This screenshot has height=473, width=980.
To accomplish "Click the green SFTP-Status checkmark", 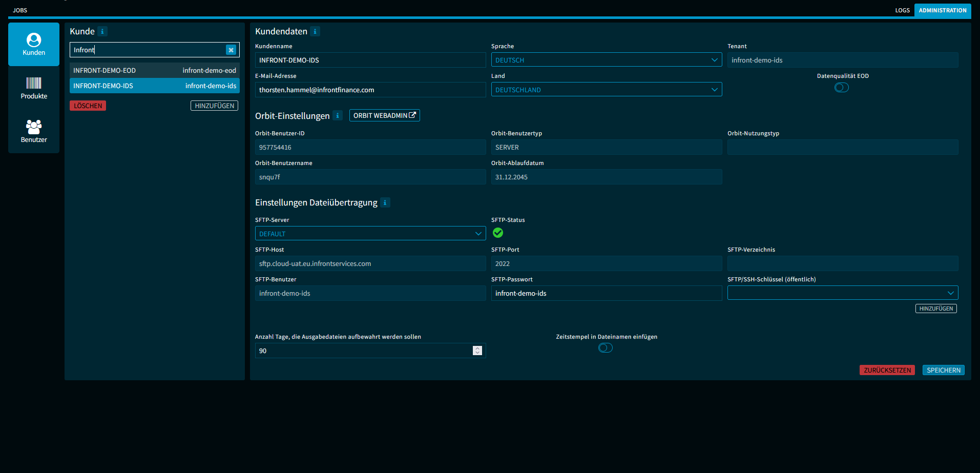I will [498, 233].
